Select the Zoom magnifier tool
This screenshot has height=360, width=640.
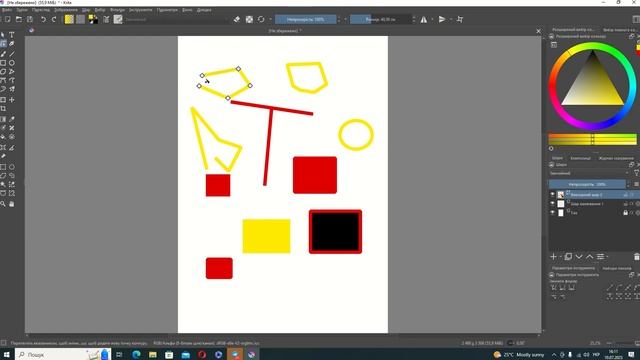click(3, 204)
